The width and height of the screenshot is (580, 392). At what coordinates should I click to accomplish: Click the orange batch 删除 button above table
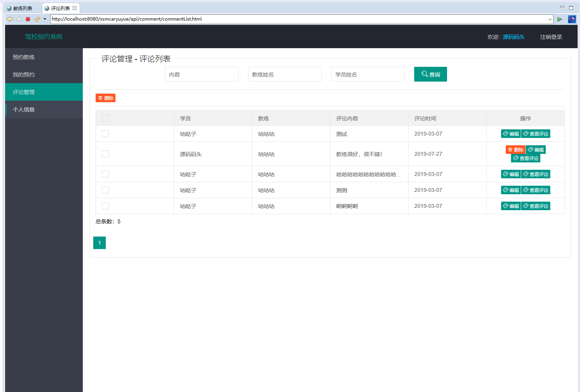point(105,98)
